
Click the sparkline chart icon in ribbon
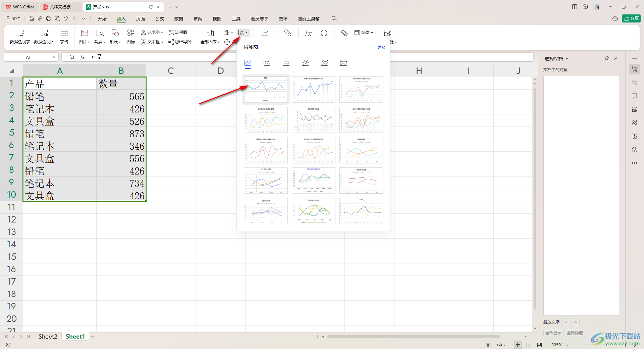tap(265, 33)
